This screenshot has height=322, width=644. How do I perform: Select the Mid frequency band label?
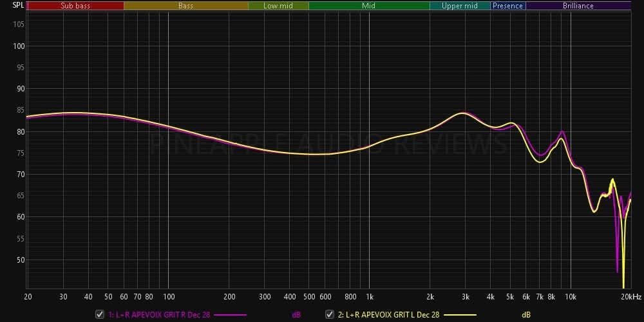(368, 6)
